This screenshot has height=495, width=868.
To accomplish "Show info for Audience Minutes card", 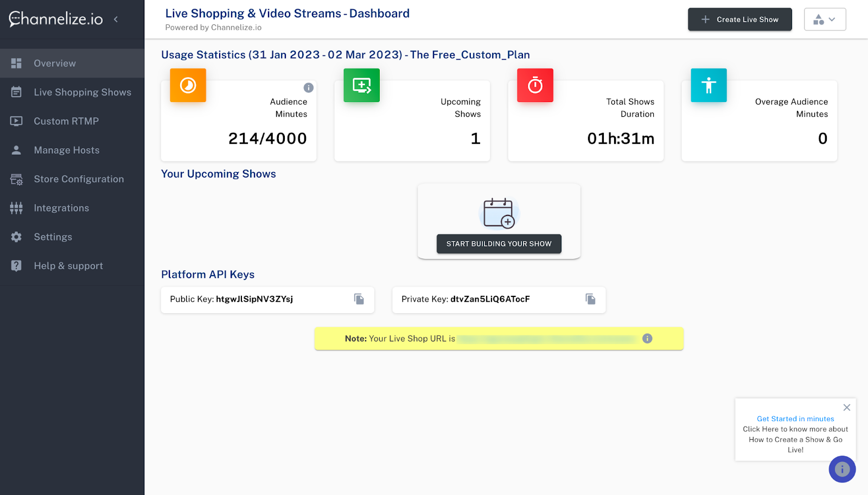I will [309, 87].
